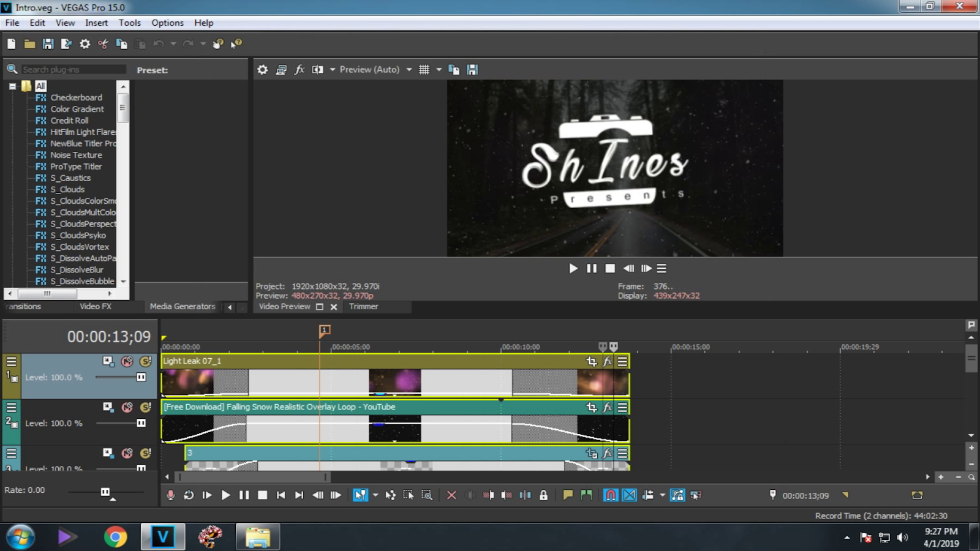Open a project with the folder icon
This screenshot has width=980, height=551.
(x=29, y=44)
